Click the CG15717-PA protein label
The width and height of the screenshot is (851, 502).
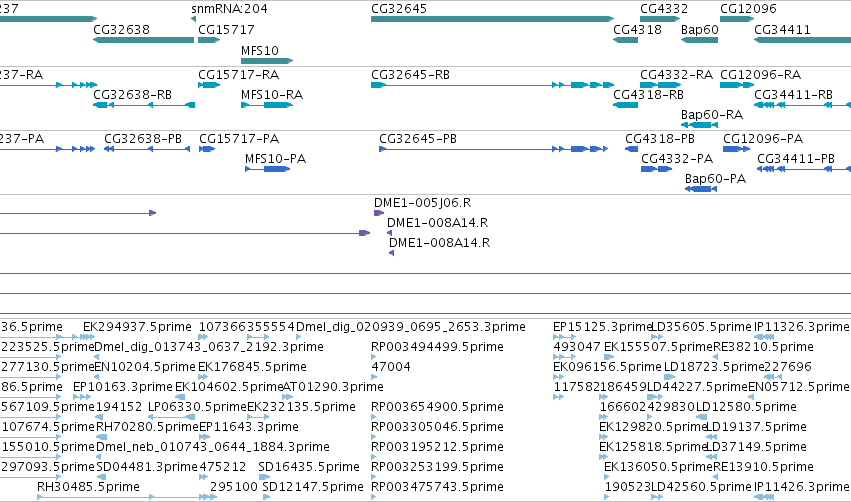239,138
